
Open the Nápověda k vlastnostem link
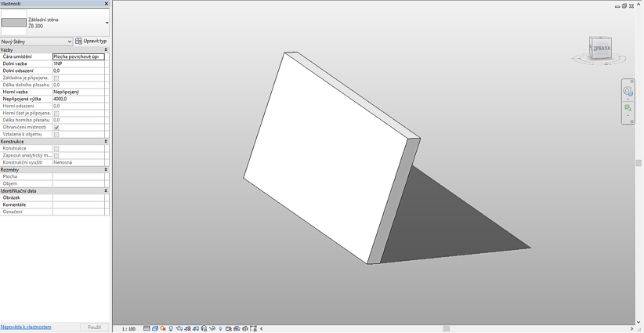[26, 327]
